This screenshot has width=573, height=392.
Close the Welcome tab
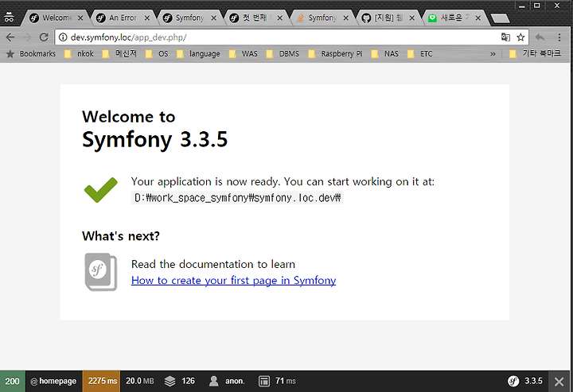(x=80, y=17)
